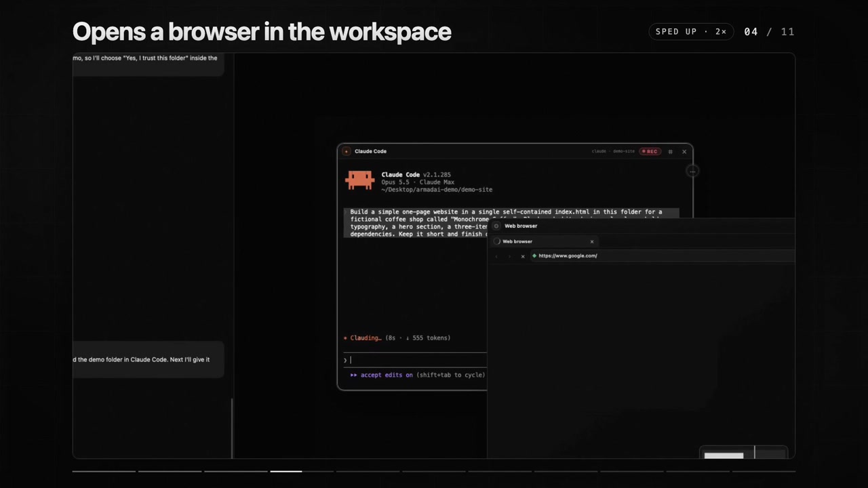The height and width of the screenshot is (488, 868).
Task: Click the Claude Code window title icon
Action: (347, 151)
